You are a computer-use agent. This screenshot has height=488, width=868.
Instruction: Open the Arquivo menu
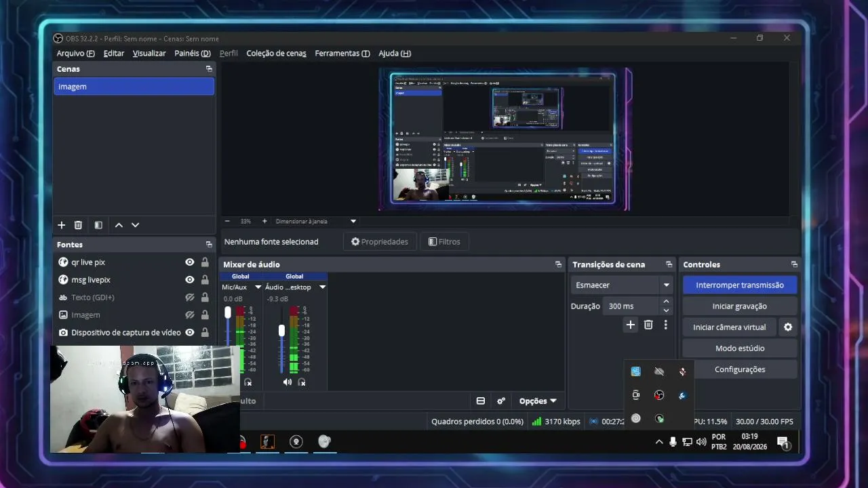point(75,54)
